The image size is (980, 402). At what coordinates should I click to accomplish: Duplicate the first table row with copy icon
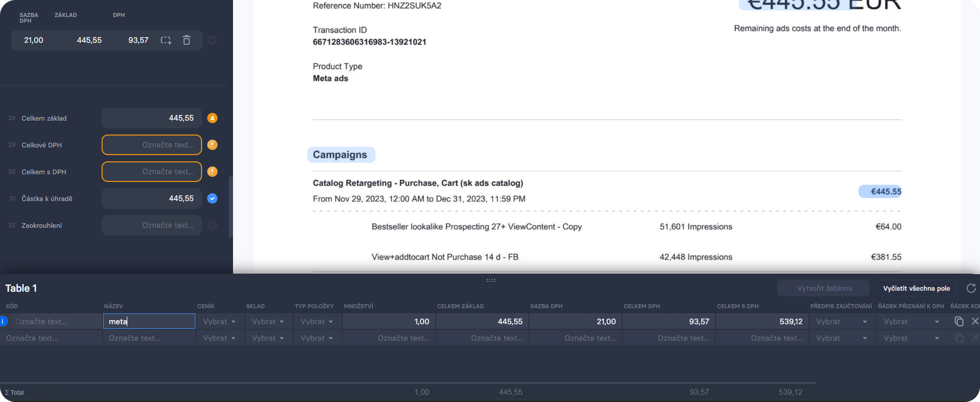click(x=959, y=322)
